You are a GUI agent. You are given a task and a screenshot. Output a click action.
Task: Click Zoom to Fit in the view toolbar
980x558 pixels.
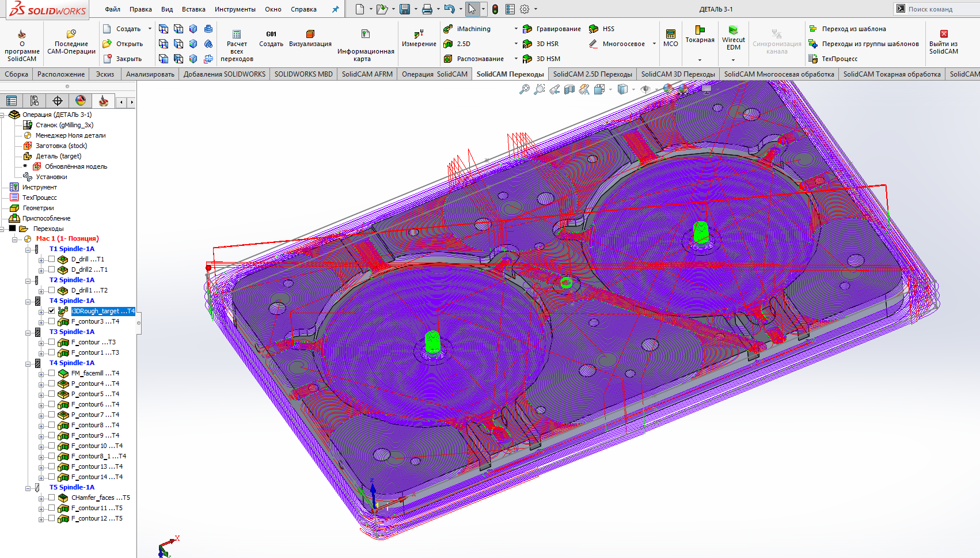525,89
